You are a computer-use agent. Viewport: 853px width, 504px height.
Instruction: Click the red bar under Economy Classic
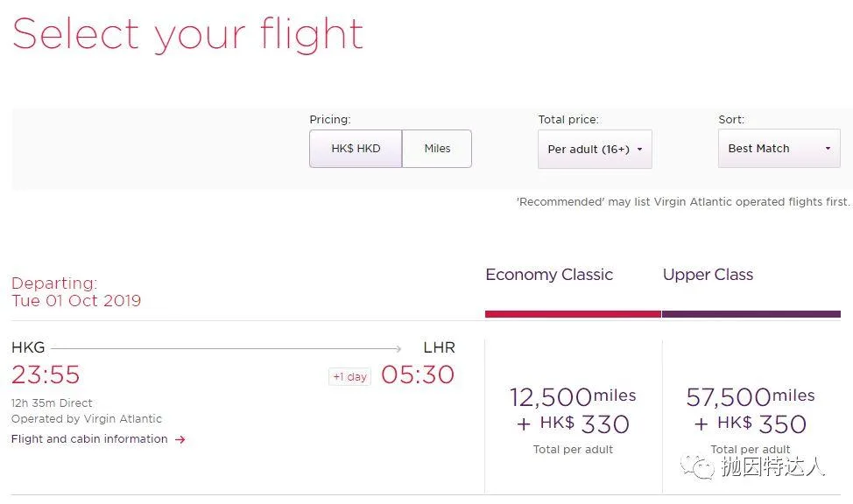coord(573,313)
